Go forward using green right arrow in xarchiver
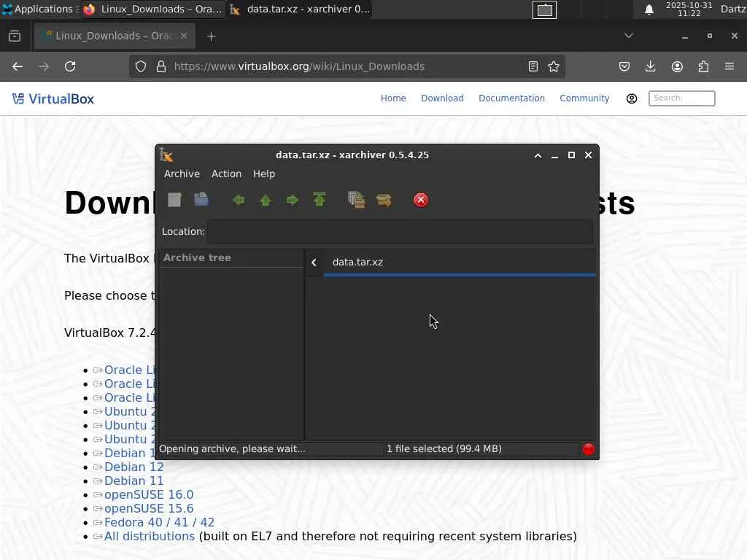This screenshot has height=560, width=747. (x=292, y=200)
